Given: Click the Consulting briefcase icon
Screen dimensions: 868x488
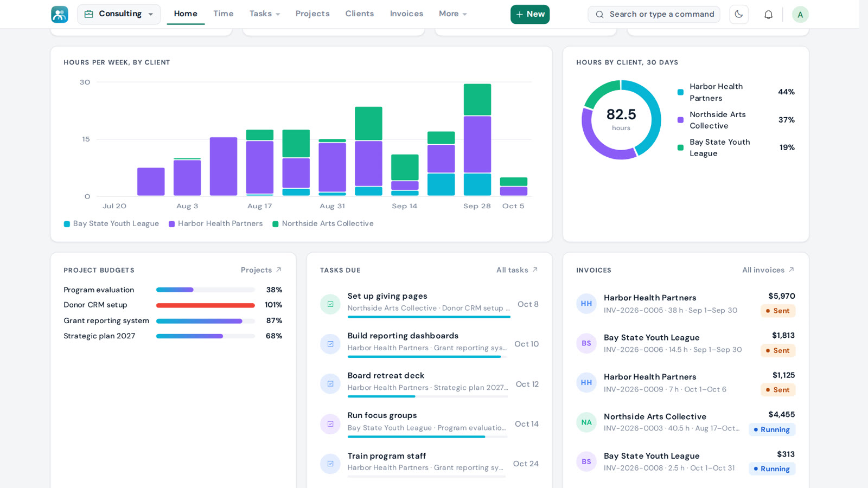Looking at the screenshot, I should [x=89, y=14].
